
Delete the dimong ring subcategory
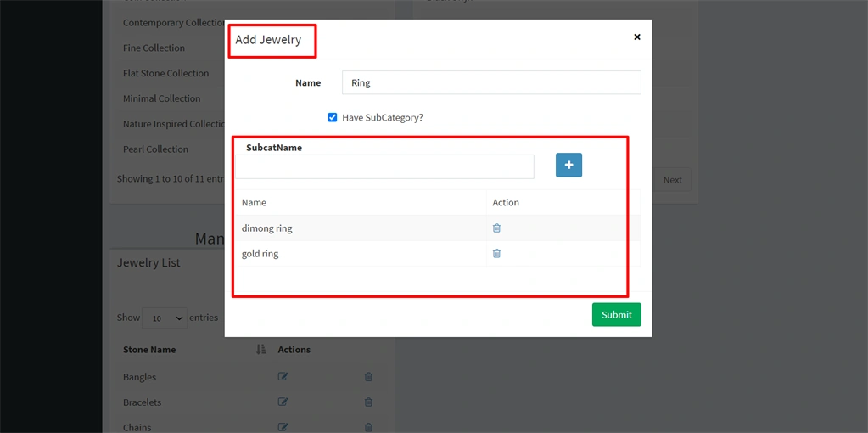point(496,228)
